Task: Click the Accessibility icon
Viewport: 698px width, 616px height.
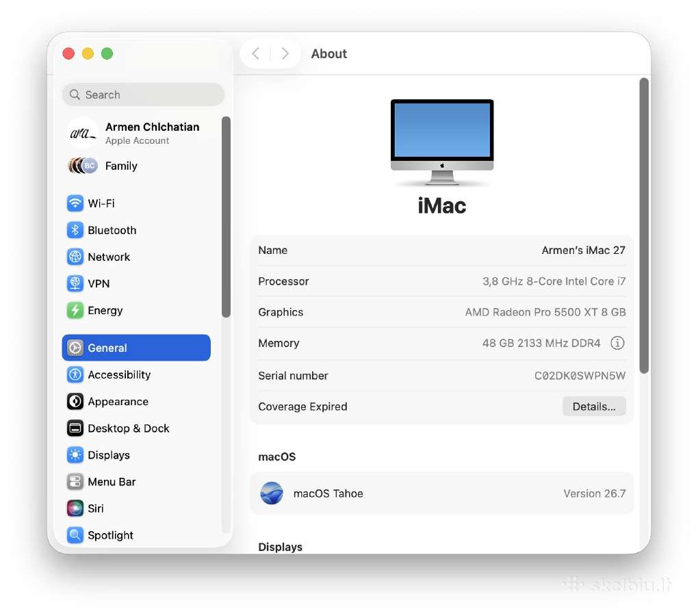Action: tap(75, 375)
